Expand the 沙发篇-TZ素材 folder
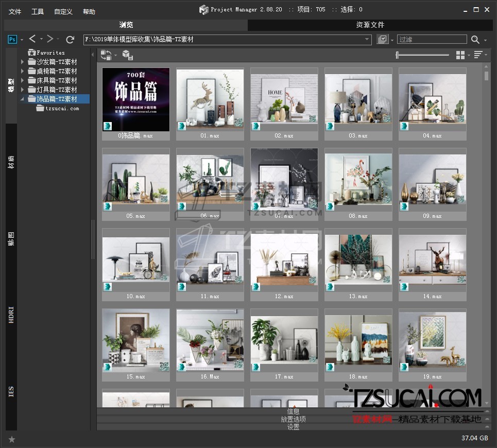Screen dimensions: 497x448 pos(22,62)
